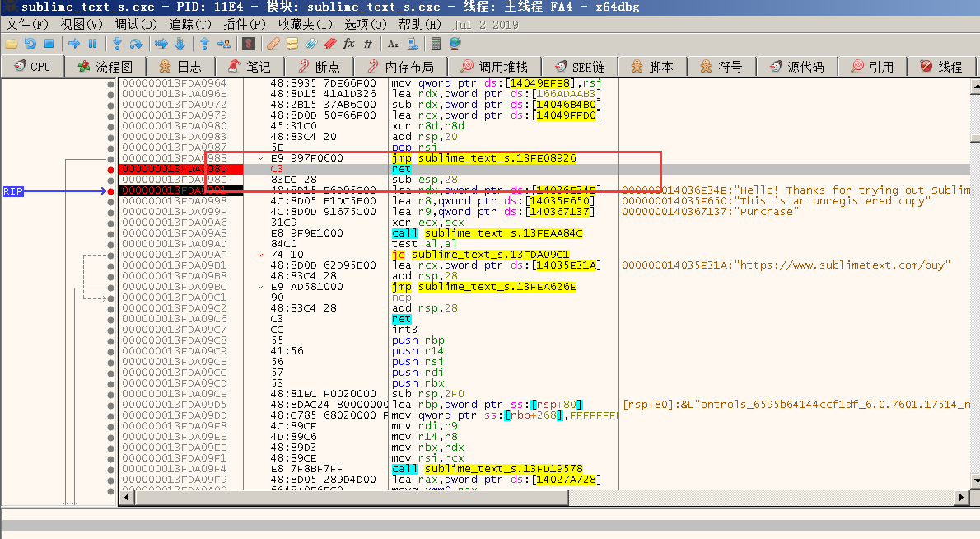The image size is (980, 539).
Task: Switch to the 笔记 tab
Action: pyautogui.click(x=250, y=66)
